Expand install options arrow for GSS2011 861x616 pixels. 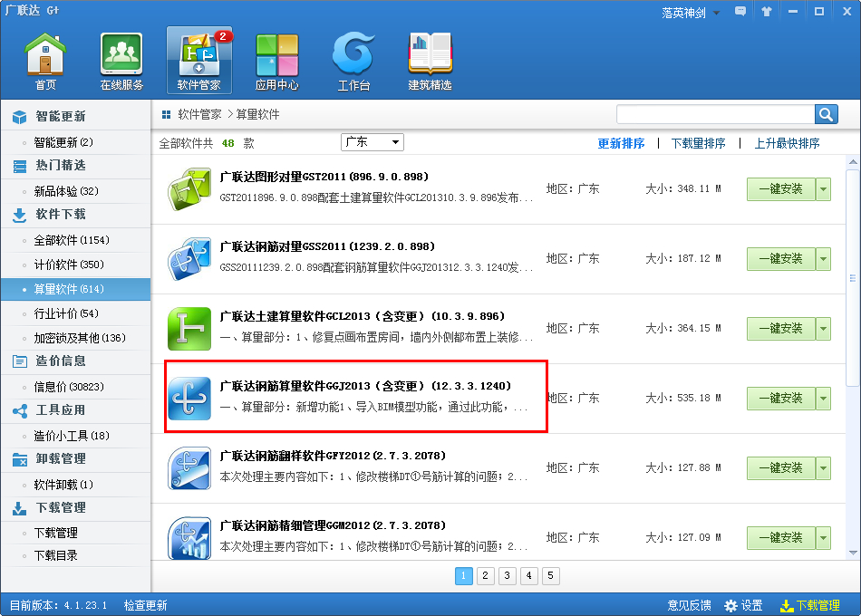point(823,259)
